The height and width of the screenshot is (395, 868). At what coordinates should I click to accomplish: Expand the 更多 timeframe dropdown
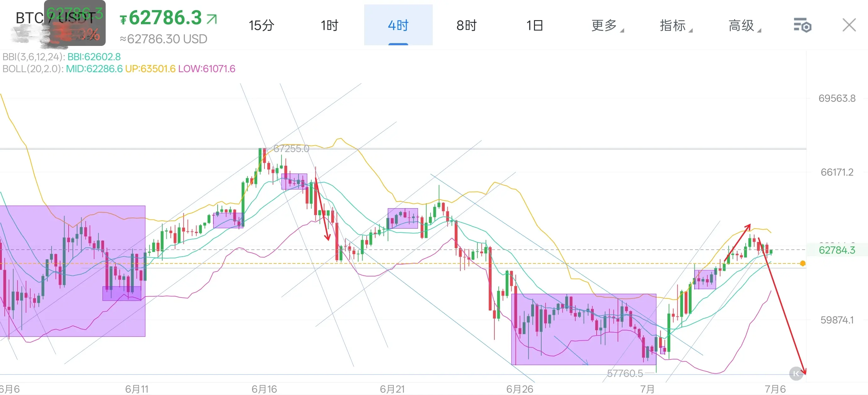(x=607, y=25)
